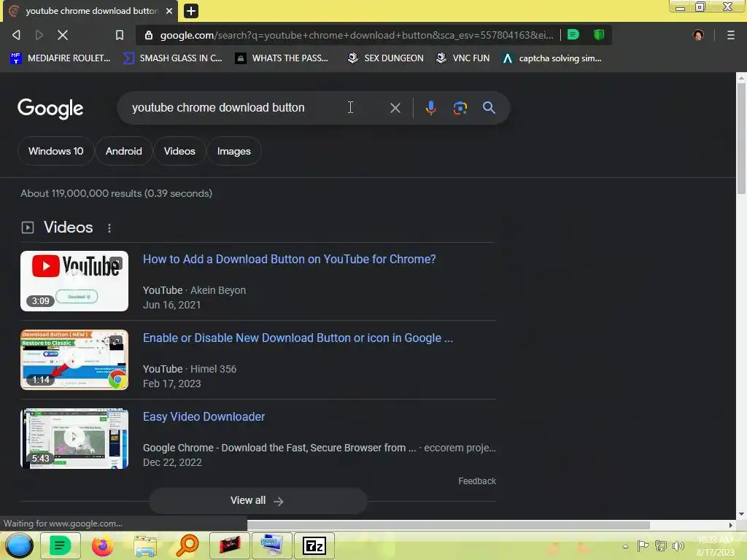Search by image with Lens icon
The height and width of the screenshot is (560, 747).
tap(460, 108)
